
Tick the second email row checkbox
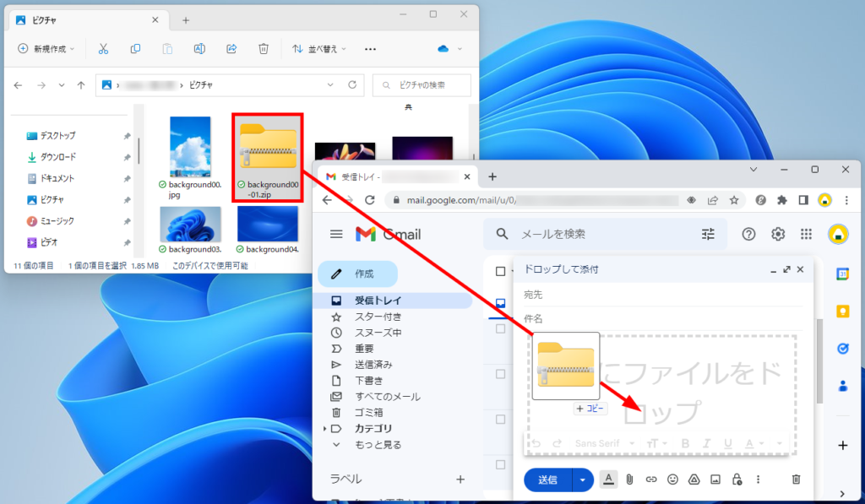click(x=500, y=374)
